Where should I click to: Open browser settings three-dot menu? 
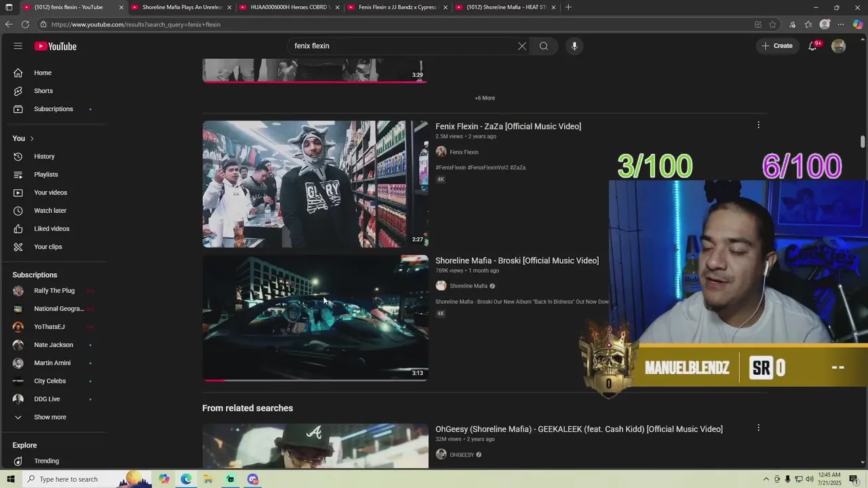click(x=841, y=24)
